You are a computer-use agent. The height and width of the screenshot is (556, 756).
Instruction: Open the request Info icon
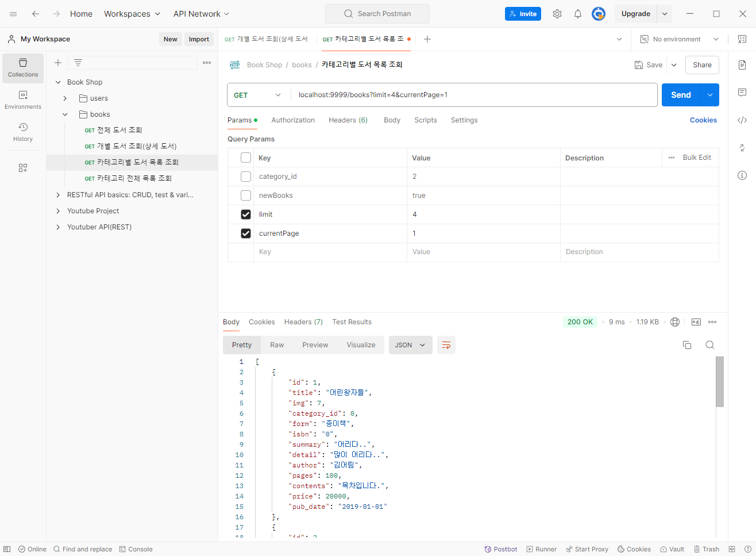[x=742, y=175]
